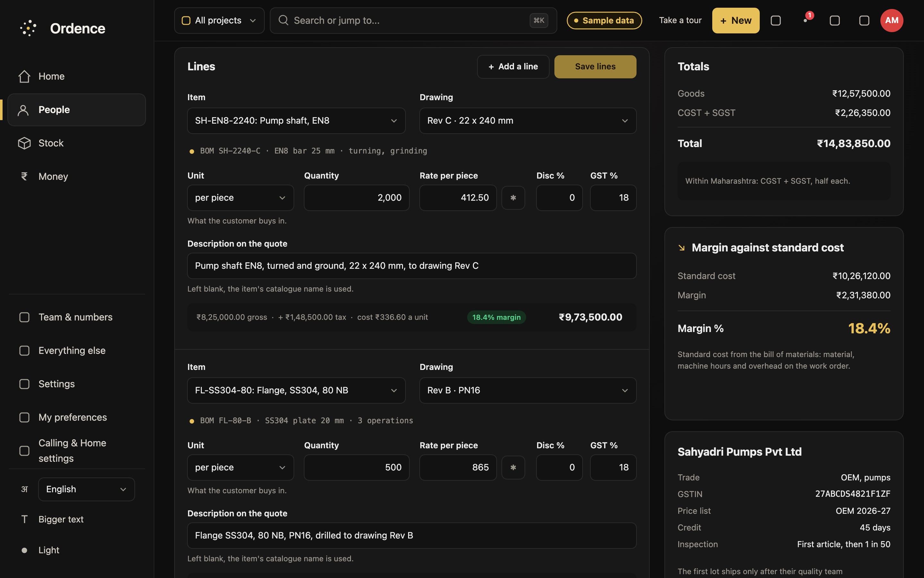Switch to Light theme
This screenshot has width=924, height=578.
[x=76, y=550]
